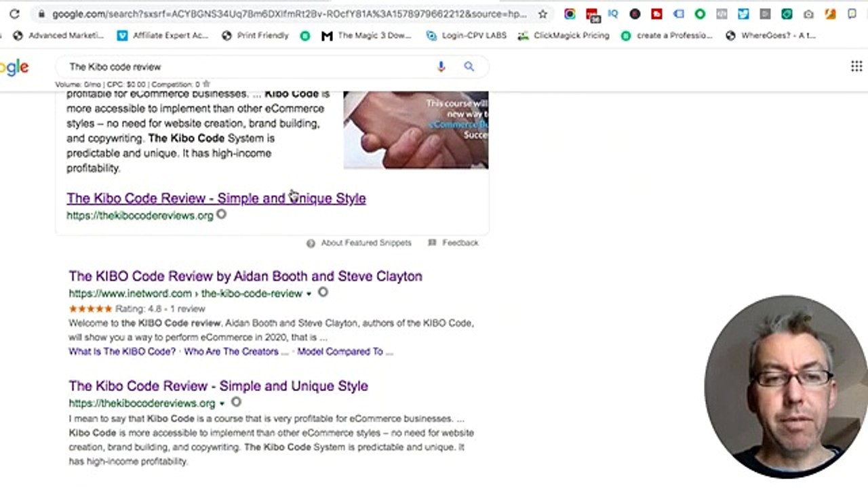The height and width of the screenshot is (488, 868).
Task: Click the IQ extension icon
Action: tap(613, 14)
